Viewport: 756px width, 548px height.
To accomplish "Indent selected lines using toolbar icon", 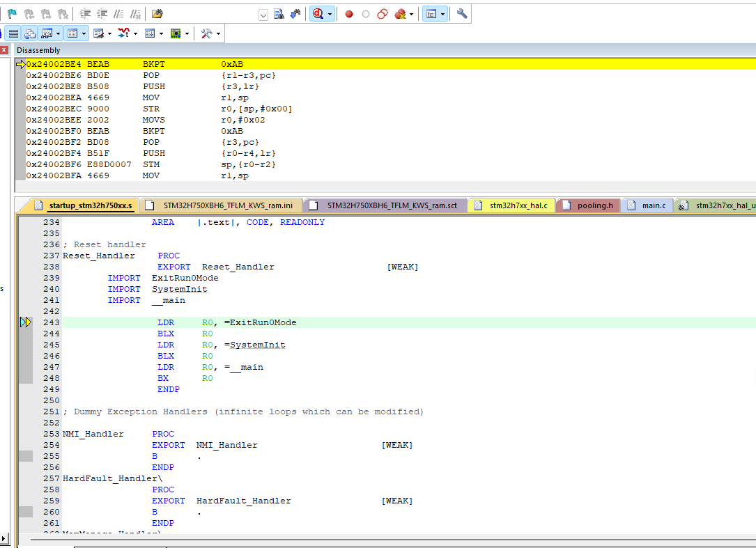I will (x=85, y=14).
